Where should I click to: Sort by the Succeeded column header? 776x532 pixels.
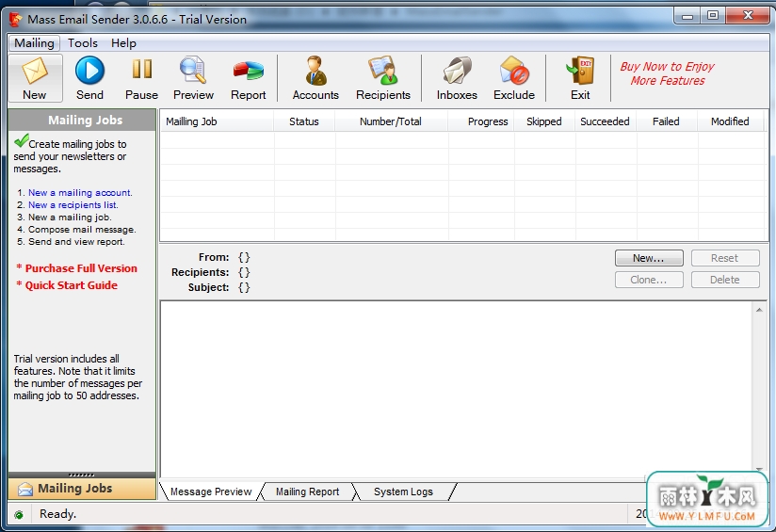606,121
